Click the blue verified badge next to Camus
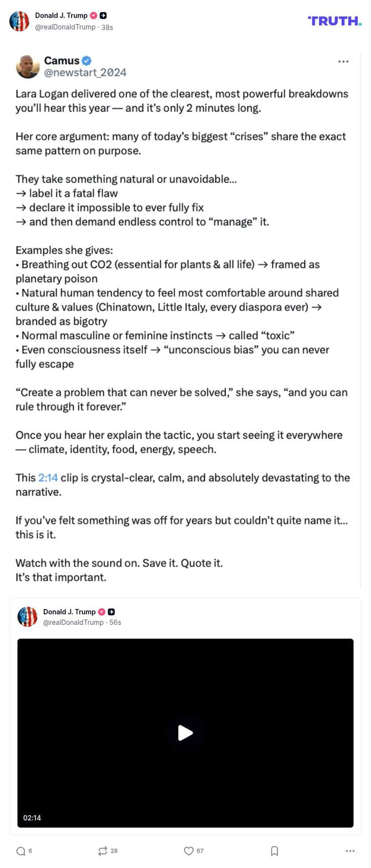Viewport: 371px width, 868px height. (87, 60)
